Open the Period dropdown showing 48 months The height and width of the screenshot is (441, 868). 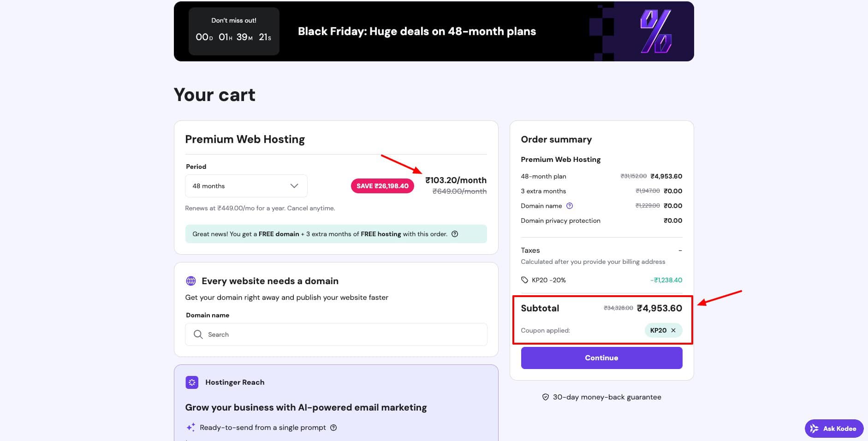click(x=246, y=186)
